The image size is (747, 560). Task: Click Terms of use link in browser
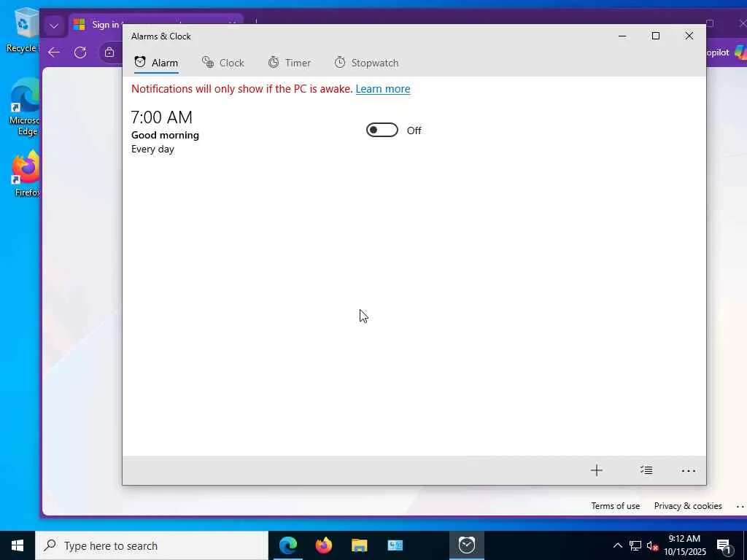coord(616,506)
